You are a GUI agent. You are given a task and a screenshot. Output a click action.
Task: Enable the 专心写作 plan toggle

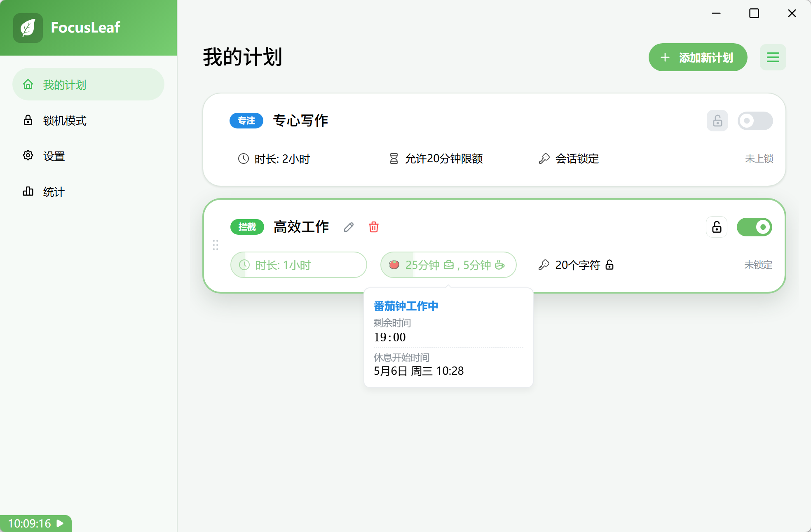coord(755,121)
